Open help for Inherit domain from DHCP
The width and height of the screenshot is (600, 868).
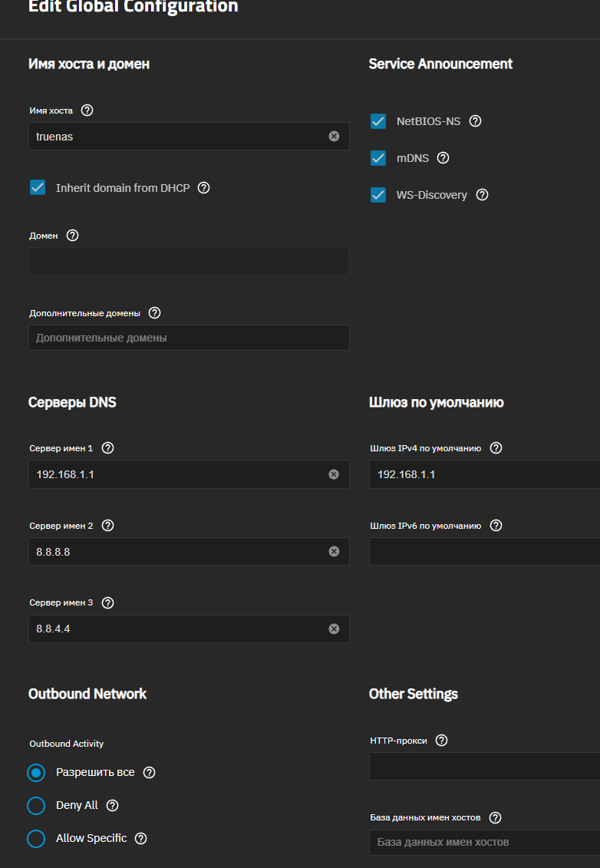pos(203,188)
